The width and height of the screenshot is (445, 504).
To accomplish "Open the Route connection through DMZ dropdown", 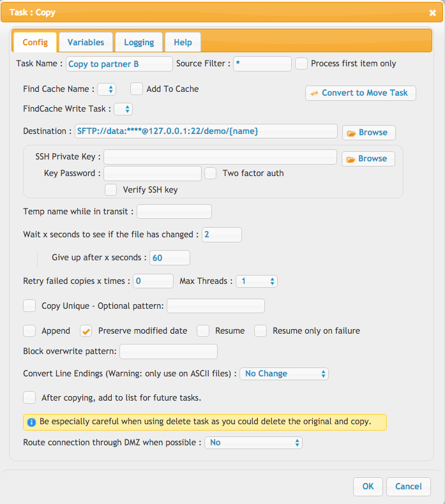I will [253, 443].
